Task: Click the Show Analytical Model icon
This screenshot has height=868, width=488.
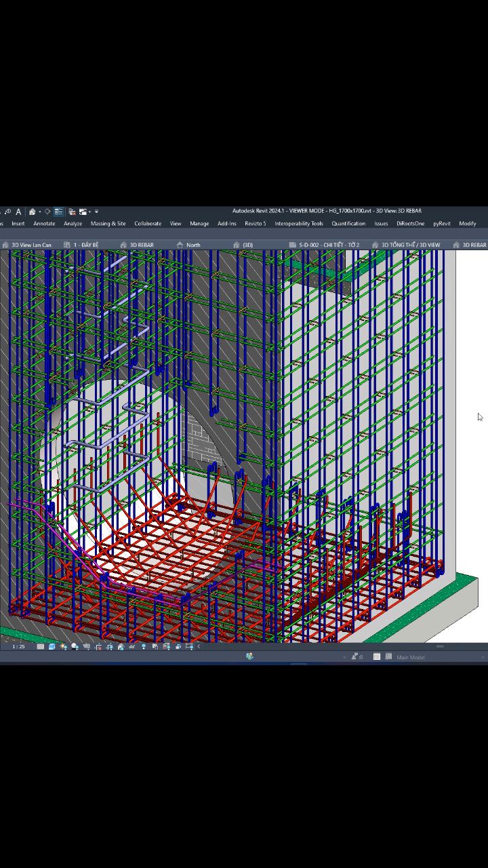Action: pyautogui.click(x=166, y=646)
